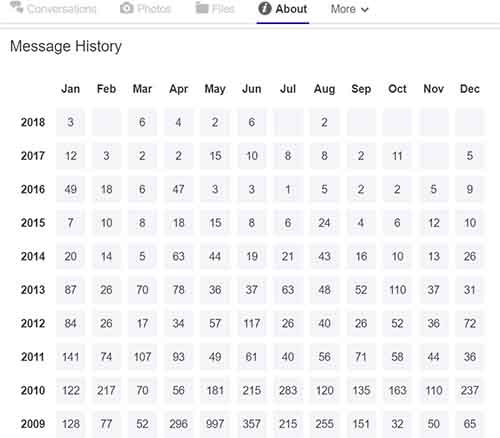Open July 2010 cell showing 283
This screenshot has height=438, width=500.
click(288, 390)
